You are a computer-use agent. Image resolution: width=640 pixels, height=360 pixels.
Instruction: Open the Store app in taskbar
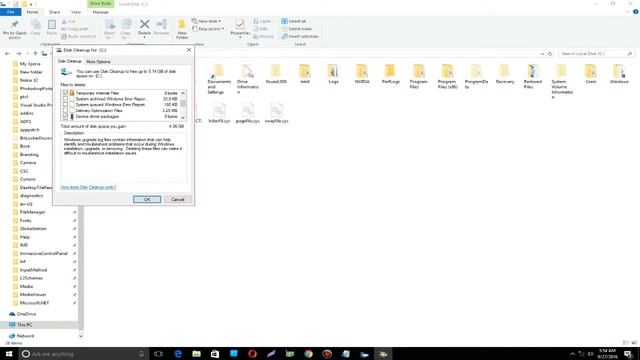[x=215, y=354]
